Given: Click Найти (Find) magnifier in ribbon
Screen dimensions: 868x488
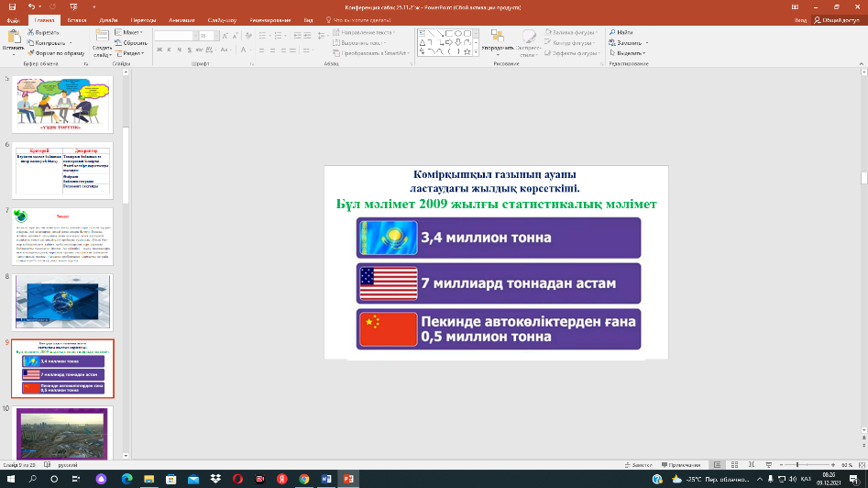Looking at the screenshot, I should click(612, 32).
